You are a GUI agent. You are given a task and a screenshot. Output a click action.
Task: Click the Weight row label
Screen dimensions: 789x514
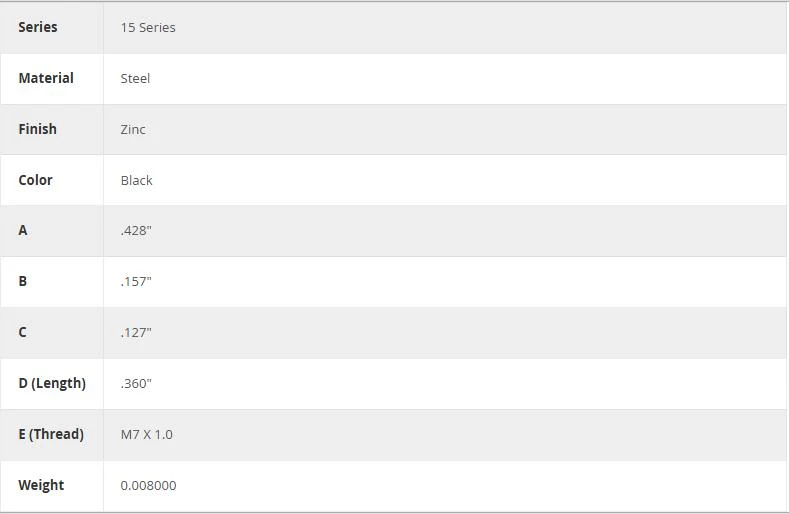(x=41, y=485)
